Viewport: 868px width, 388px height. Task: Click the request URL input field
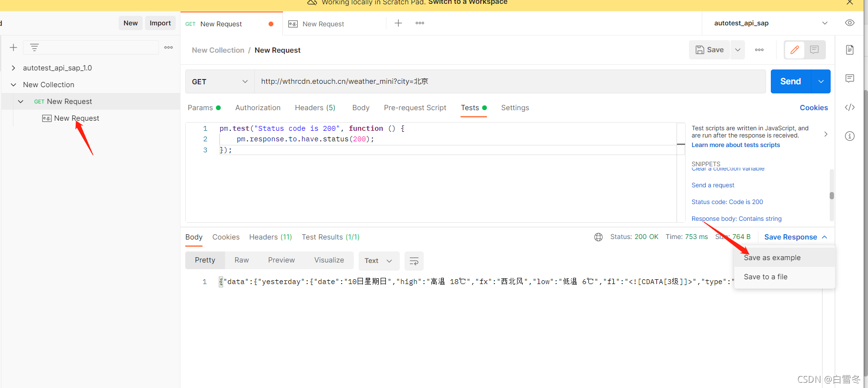[x=510, y=81]
